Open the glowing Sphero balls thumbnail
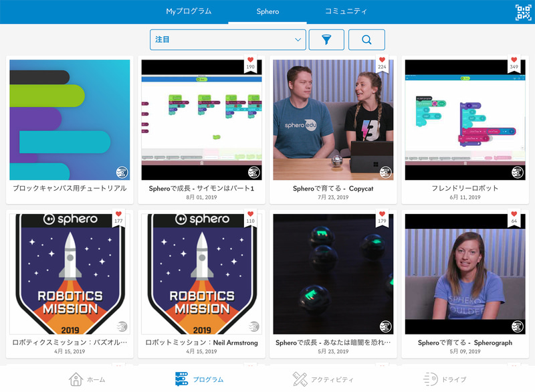Screen dimensions: 535x392 click(333, 274)
